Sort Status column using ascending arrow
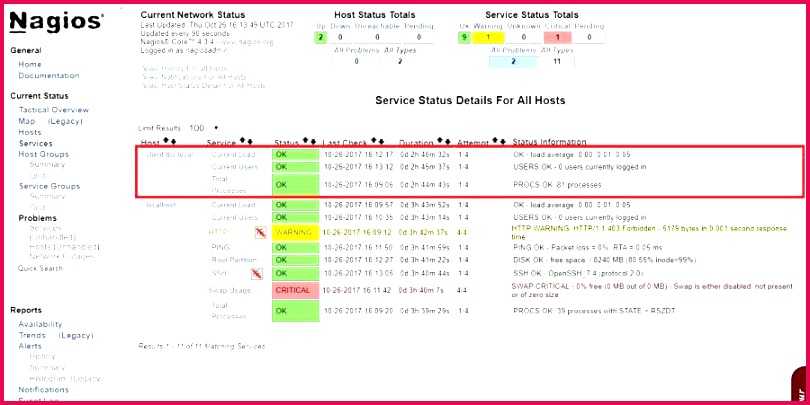The width and height of the screenshot is (810, 405). (x=305, y=142)
